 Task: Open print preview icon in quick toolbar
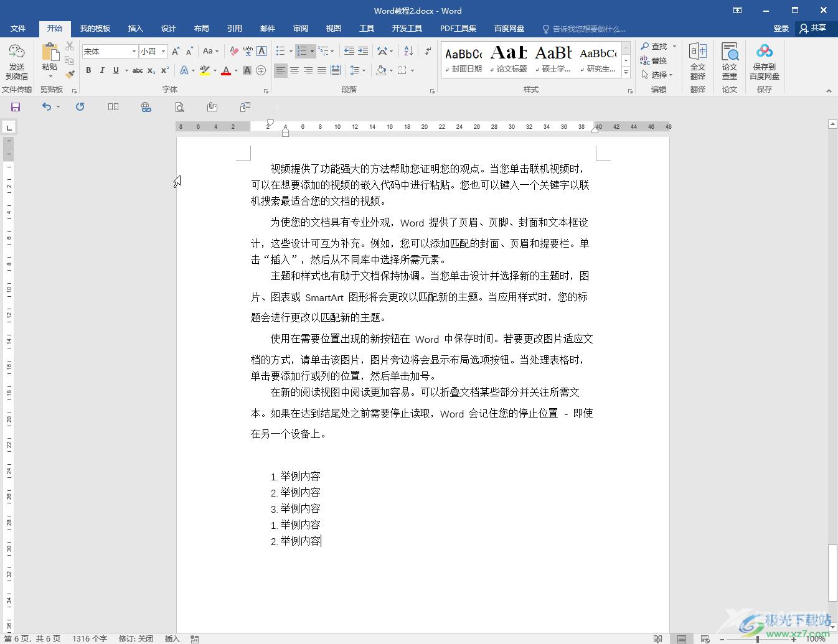click(179, 107)
